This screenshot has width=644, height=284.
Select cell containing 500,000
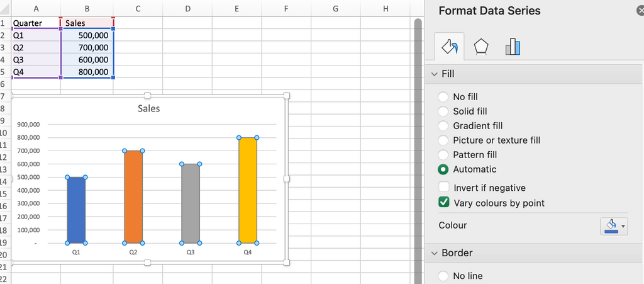click(x=87, y=35)
